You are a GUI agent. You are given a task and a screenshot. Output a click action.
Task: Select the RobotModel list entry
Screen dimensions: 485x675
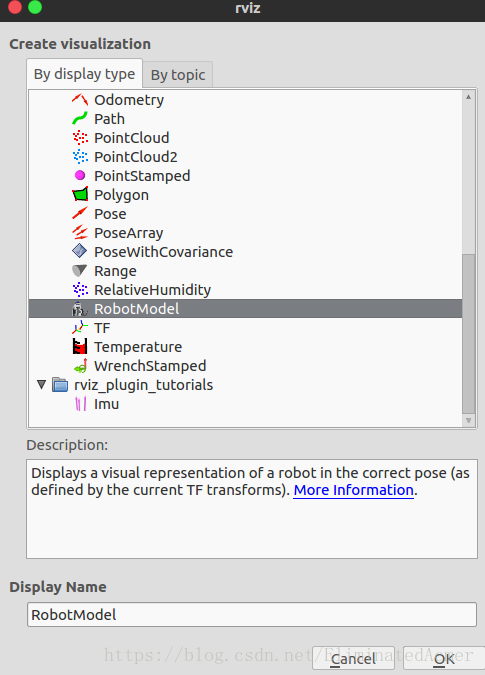click(245, 309)
